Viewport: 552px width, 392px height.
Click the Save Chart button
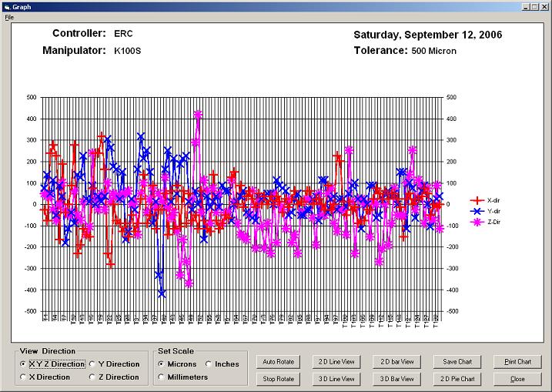point(457,362)
